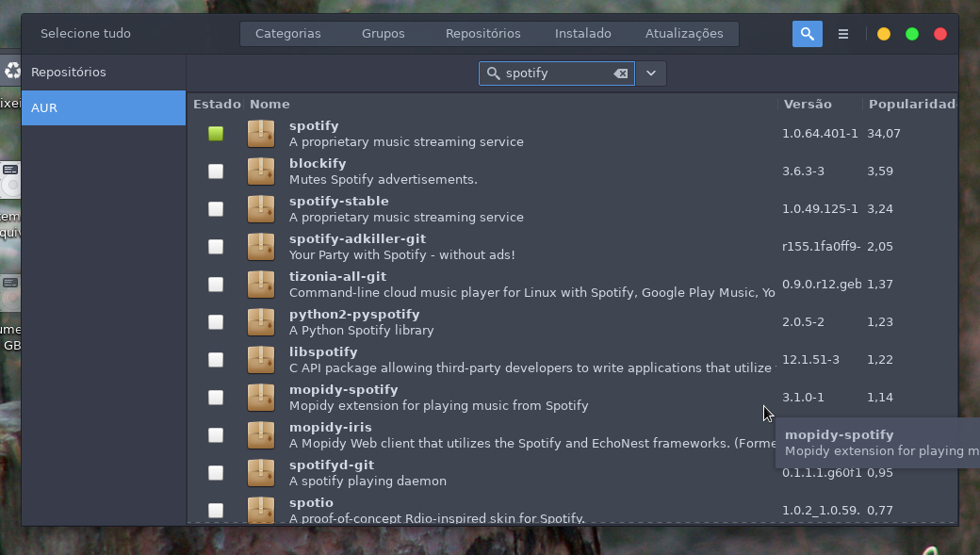Check the box for mopidy-spotify
Image resolution: width=980 pixels, height=555 pixels.
point(216,397)
